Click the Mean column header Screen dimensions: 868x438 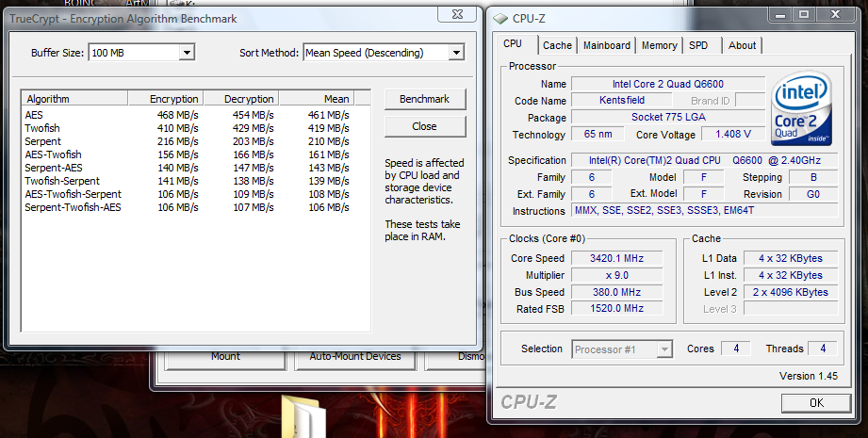coord(317,99)
